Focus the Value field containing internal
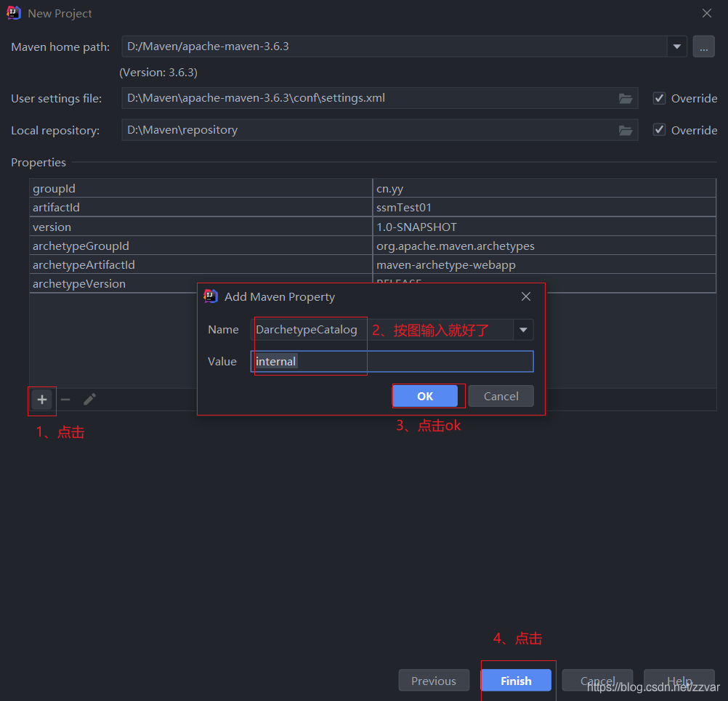728x701 pixels. (x=392, y=361)
